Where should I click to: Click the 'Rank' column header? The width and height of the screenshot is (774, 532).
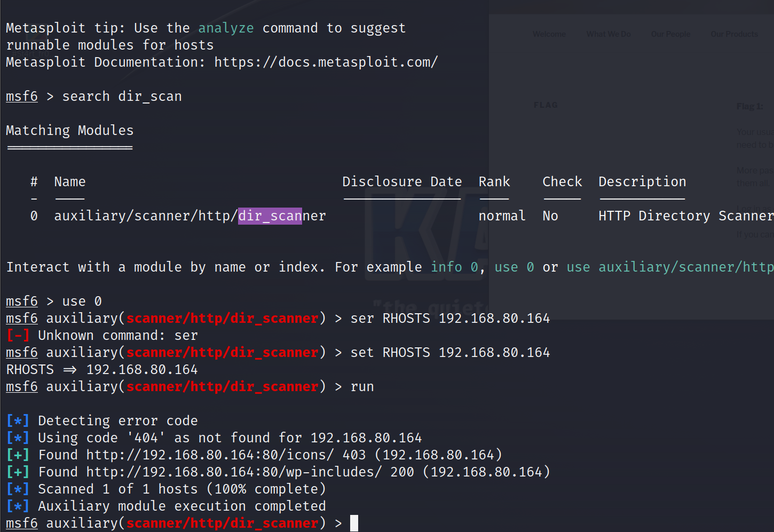click(x=494, y=182)
